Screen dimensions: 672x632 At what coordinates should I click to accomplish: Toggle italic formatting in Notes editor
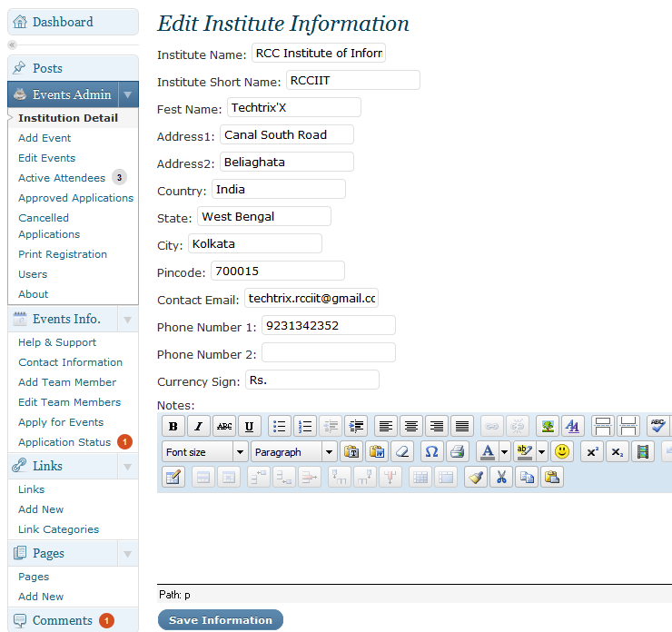[x=199, y=427]
